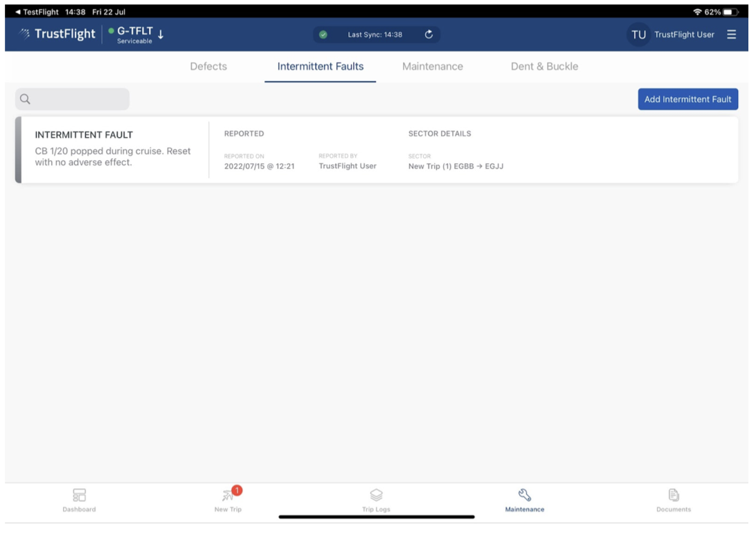Viewport: 756px width, 533px height.
Task: Tap the Maintenance wrench icon
Action: (x=525, y=495)
